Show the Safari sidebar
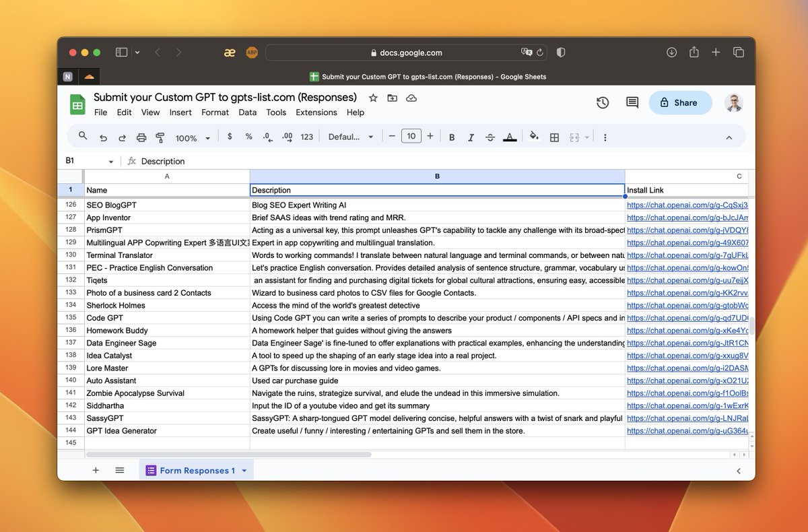The image size is (808, 532). [x=122, y=52]
